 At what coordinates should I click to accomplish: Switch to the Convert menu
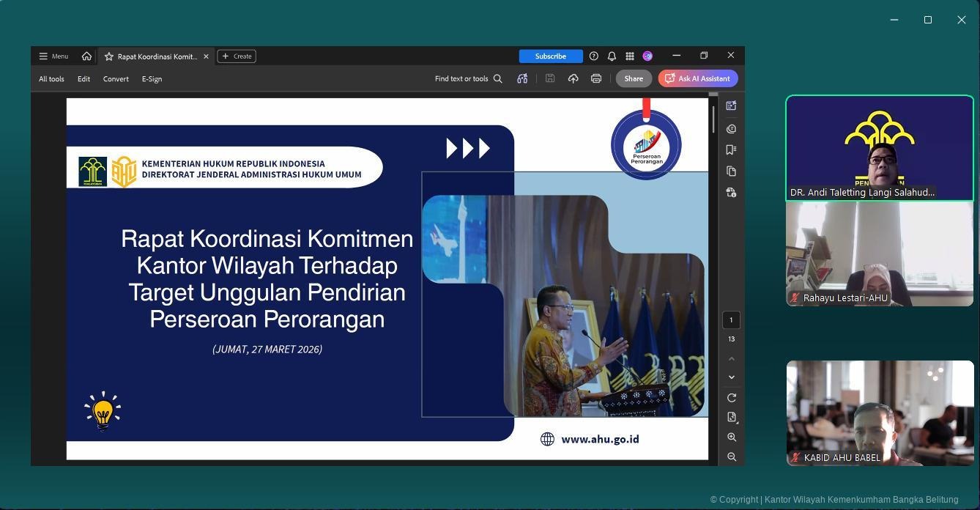115,78
